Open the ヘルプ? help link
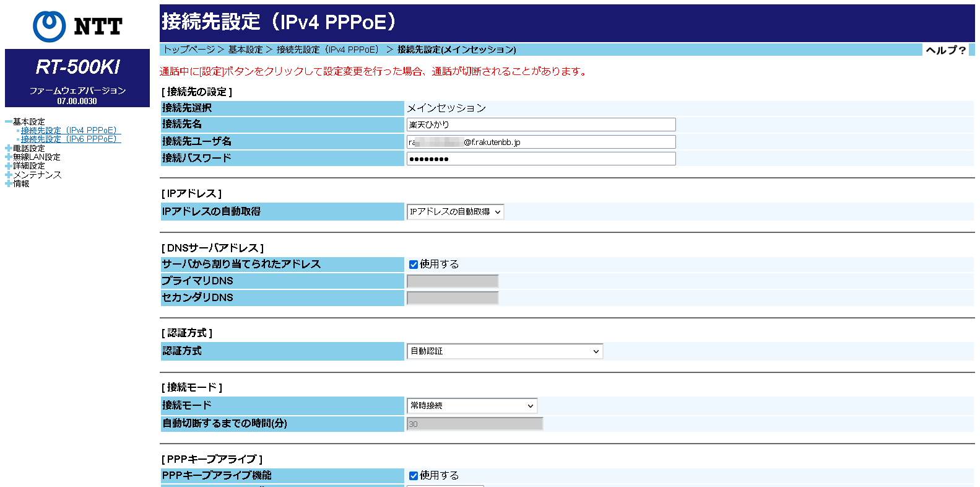The height and width of the screenshot is (487, 980). [945, 50]
